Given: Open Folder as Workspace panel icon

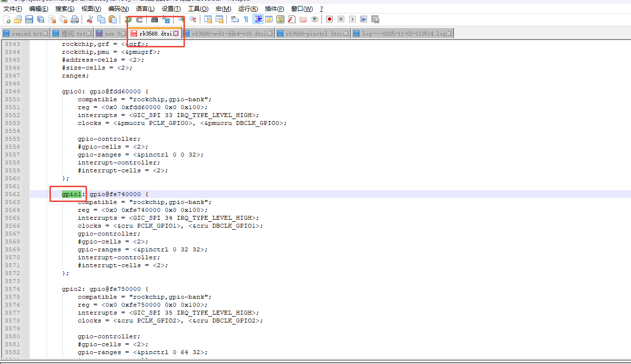Looking at the screenshot, I should (303, 19).
